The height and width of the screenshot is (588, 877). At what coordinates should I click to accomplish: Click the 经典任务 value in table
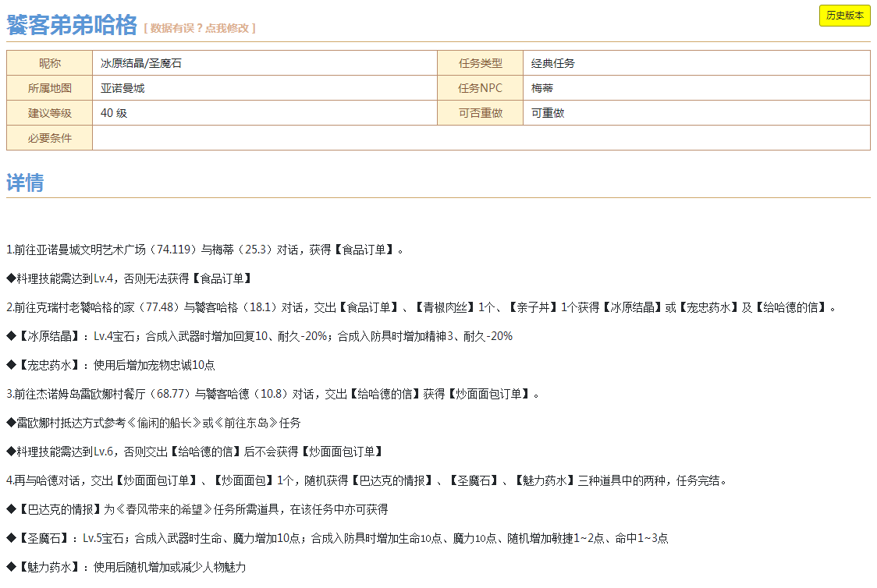click(x=553, y=63)
